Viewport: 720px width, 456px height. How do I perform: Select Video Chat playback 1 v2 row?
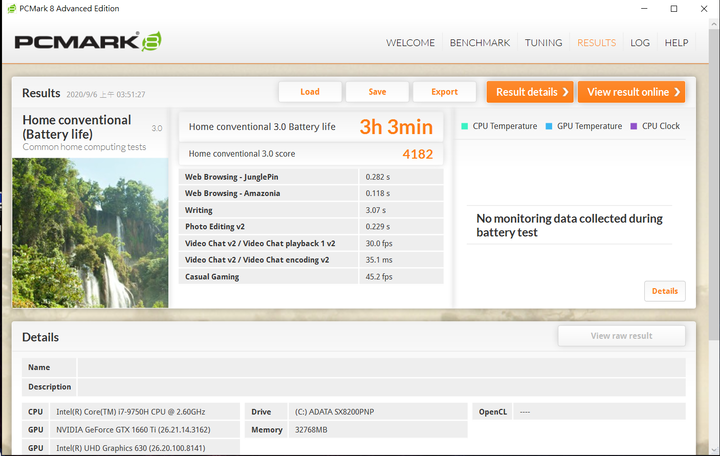(311, 243)
